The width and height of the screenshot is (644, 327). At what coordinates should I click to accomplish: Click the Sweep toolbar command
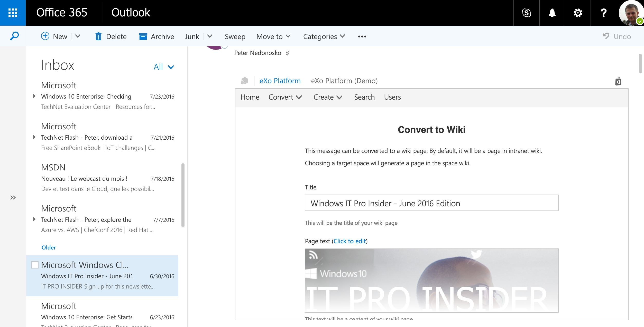click(x=235, y=36)
